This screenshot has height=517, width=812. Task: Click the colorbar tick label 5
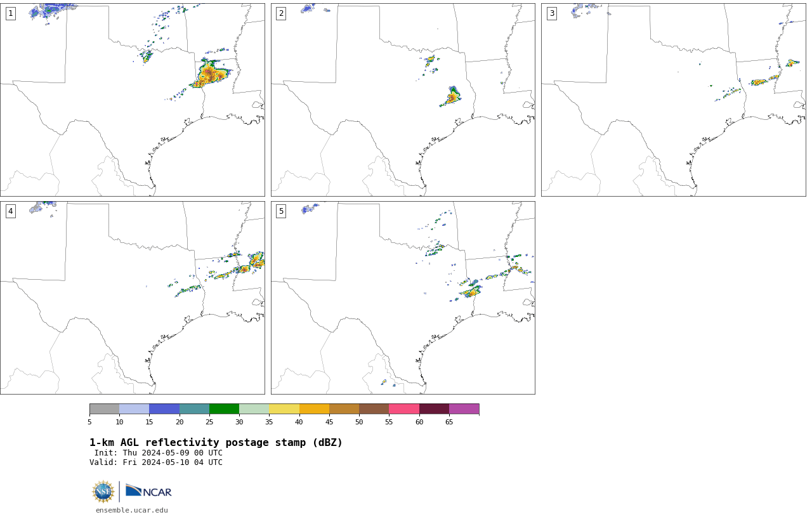(89, 422)
